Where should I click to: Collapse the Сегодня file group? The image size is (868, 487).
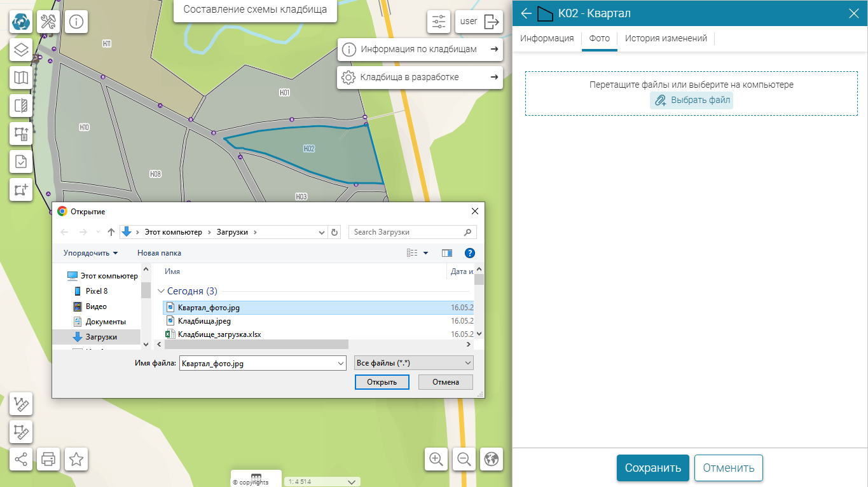point(161,291)
